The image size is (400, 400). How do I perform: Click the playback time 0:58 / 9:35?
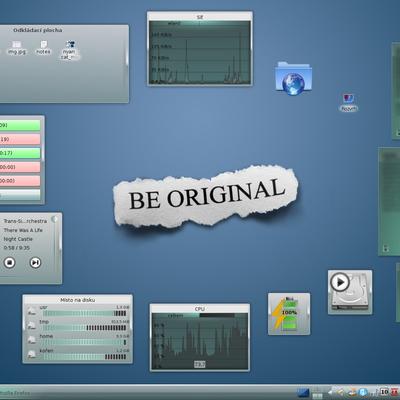pyautogui.click(x=17, y=248)
